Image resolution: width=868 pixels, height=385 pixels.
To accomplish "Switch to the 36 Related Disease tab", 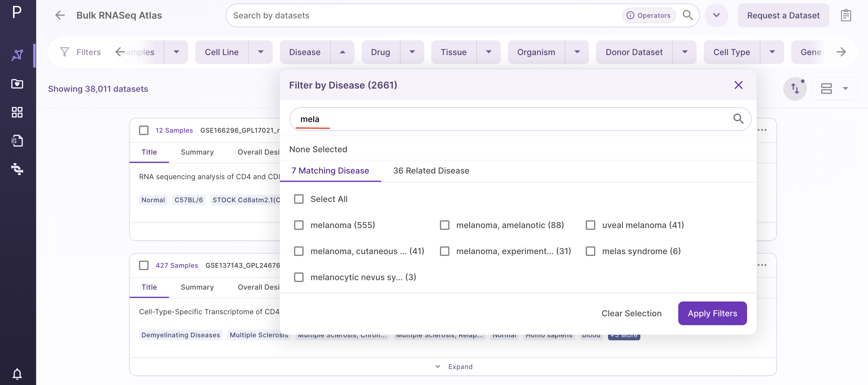I will (x=431, y=171).
